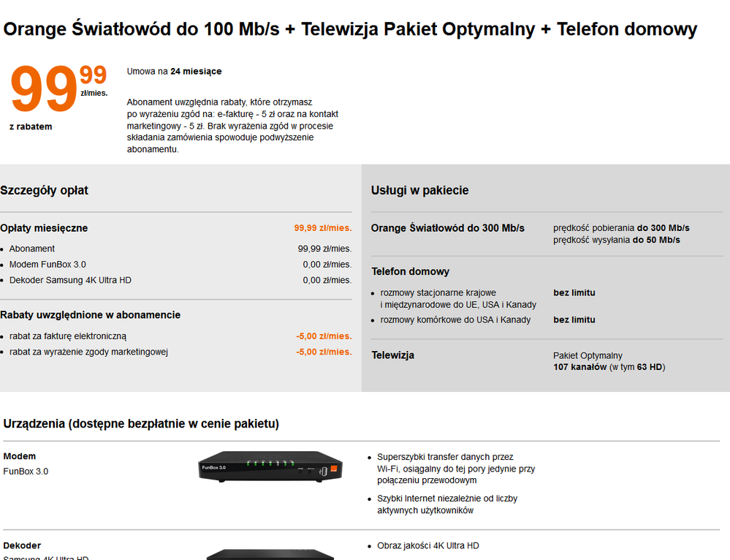Click the 'rabat za wyrażenie zgody marketingowej' item
Viewport: 730px width, 560px height.
(88, 352)
